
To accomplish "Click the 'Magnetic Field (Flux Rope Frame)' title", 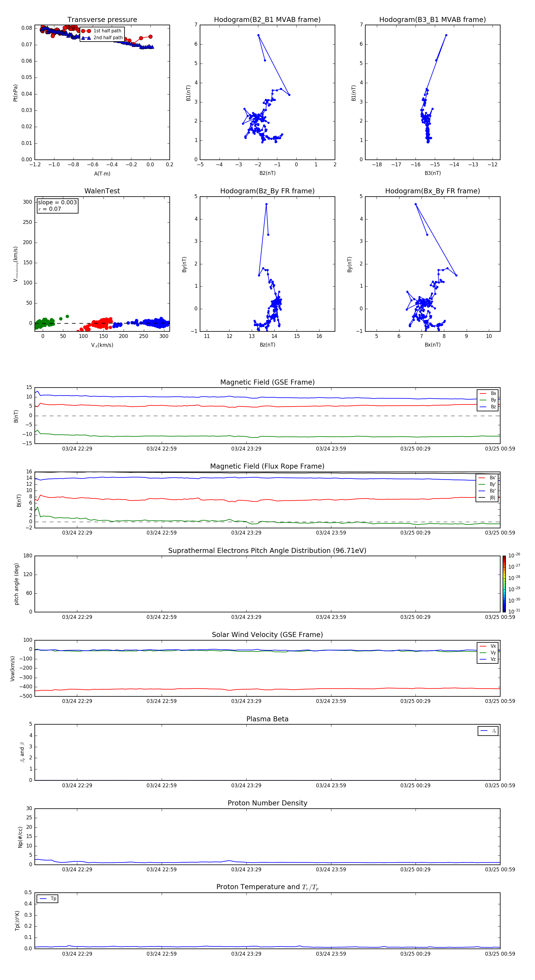I will click(267, 467).
